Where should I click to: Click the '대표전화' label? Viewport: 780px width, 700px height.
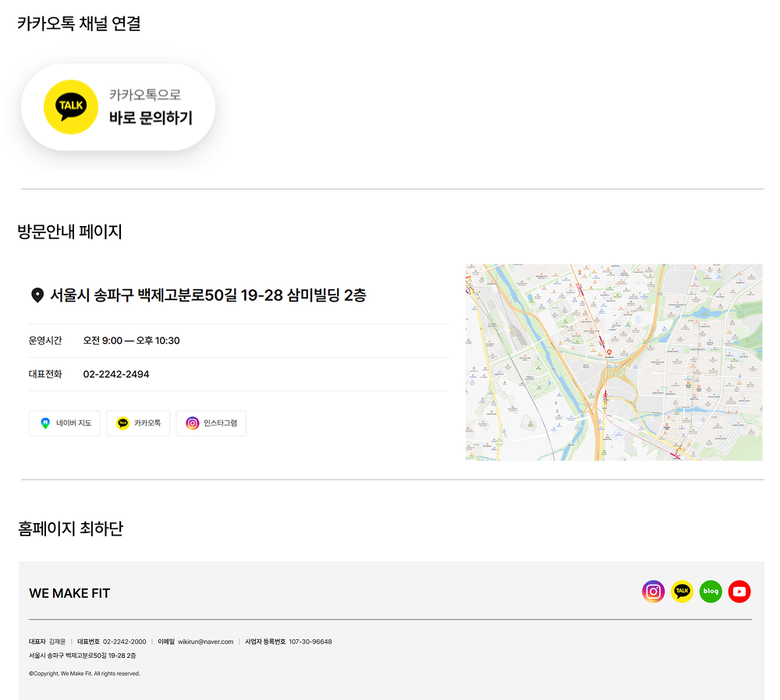(45, 374)
